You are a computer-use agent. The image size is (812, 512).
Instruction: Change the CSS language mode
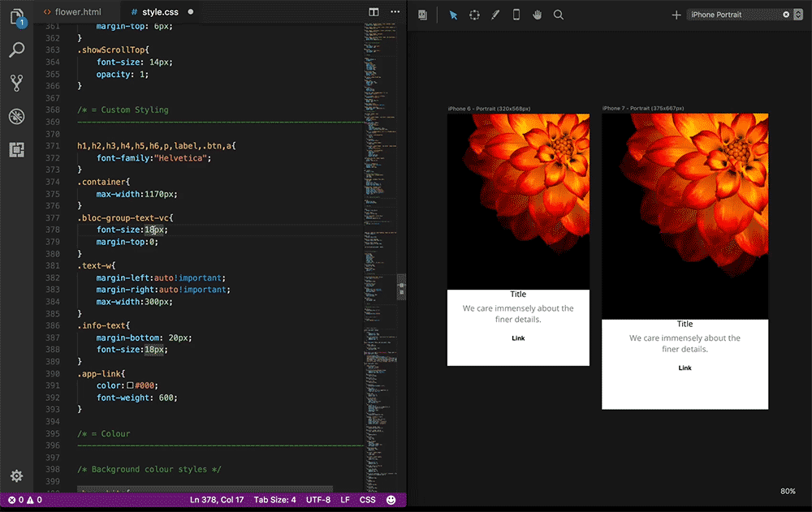click(x=367, y=500)
